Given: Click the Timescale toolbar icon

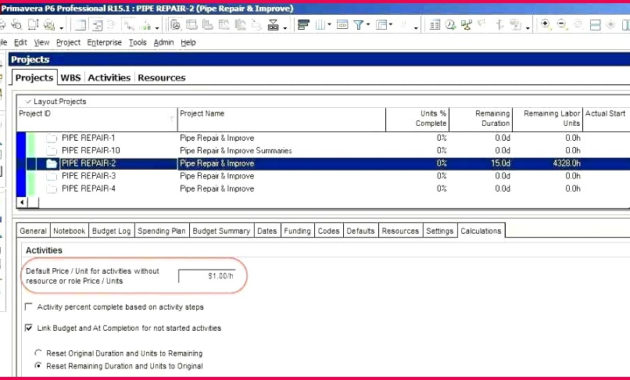Looking at the screenshot, I should [342, 25].
